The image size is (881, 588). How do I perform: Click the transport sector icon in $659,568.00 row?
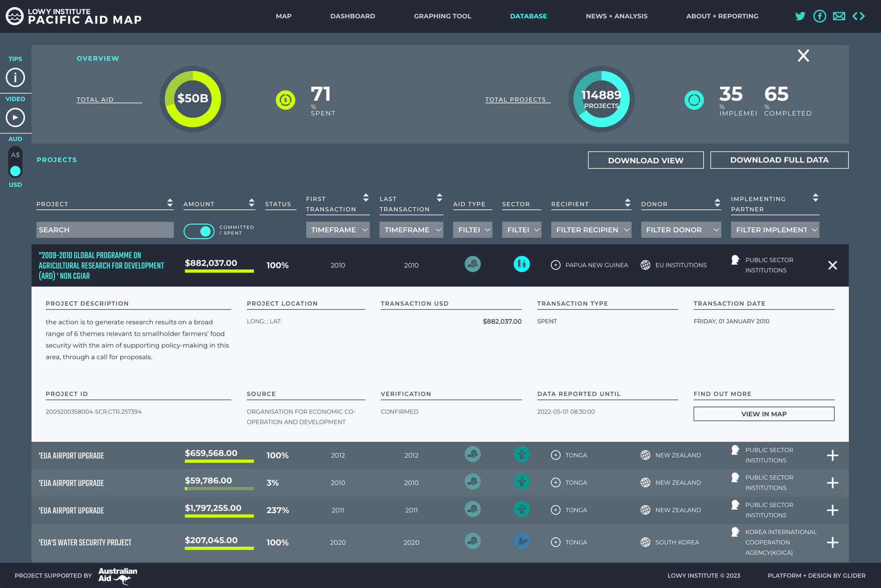click(x=522, y=454)
